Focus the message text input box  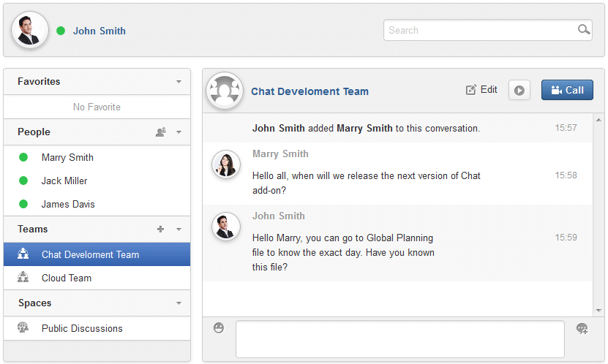[400, 339]
